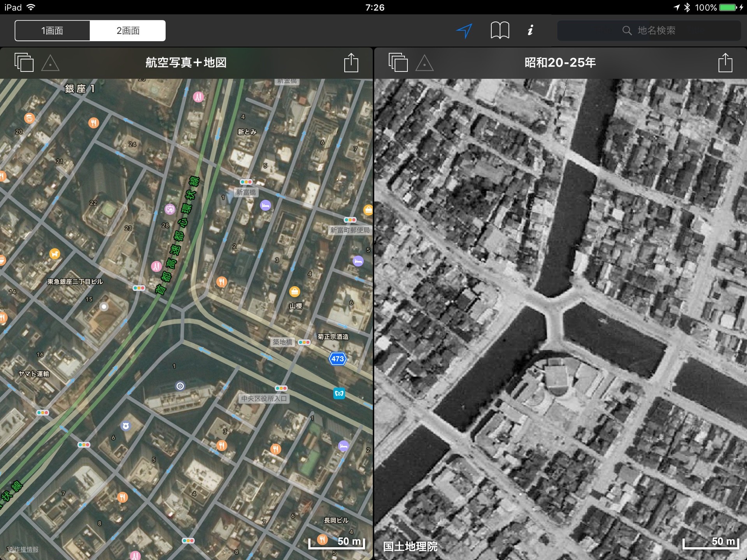
Task: Tap the 菊正宗酒造 label
Action: click(x=333, y=337)
